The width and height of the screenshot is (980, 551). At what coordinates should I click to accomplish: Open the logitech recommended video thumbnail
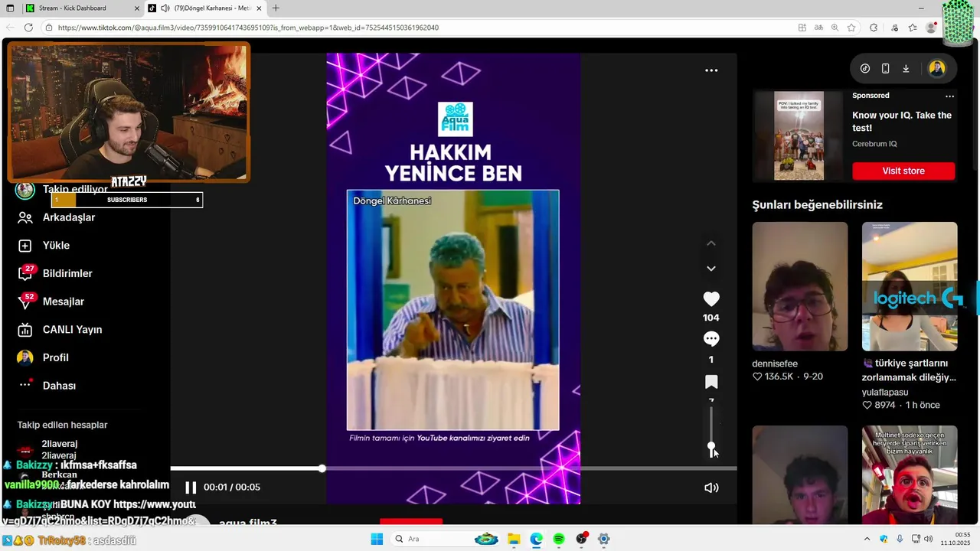pos(910,286)
